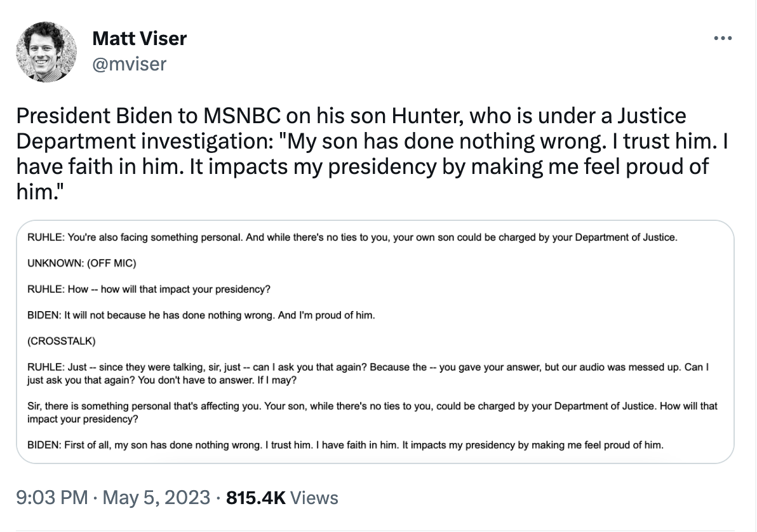
Task: Open the three-dot more options menu
Action: 722,39
